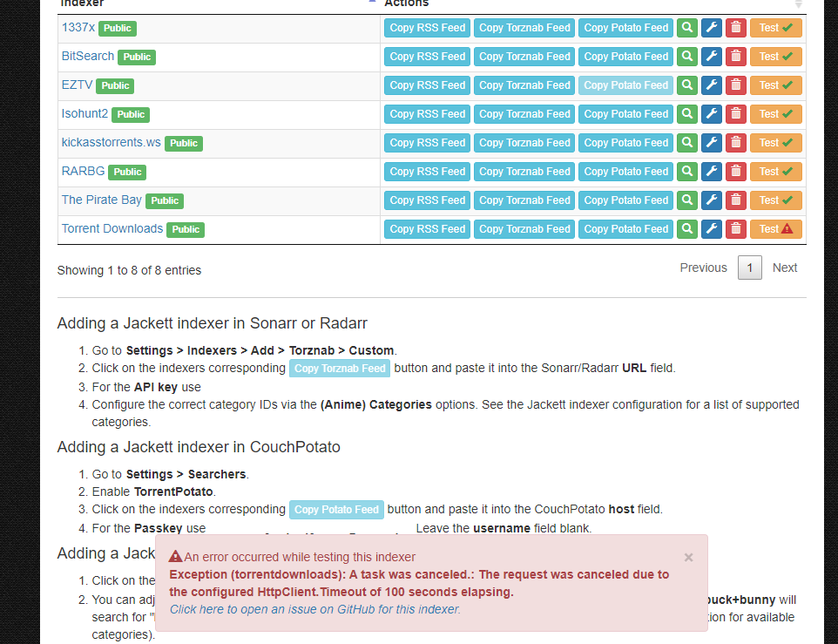The height and width of the screenshot is (644, 838).
Task: Open GitHub issue link in error message
Action: [x=314, y=610]
